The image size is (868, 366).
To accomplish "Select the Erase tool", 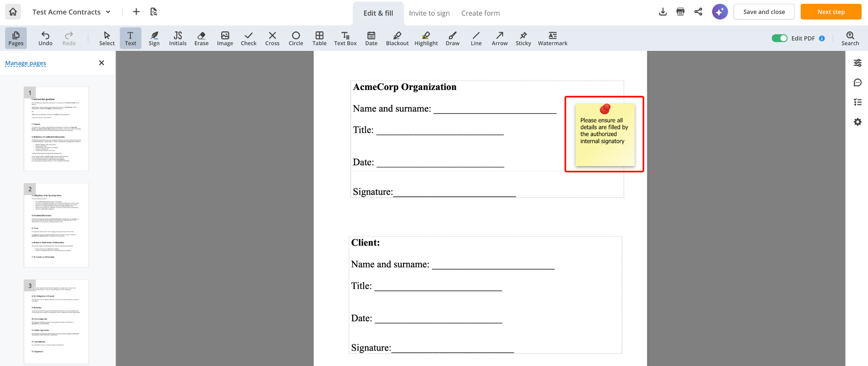I will [201, 38].
